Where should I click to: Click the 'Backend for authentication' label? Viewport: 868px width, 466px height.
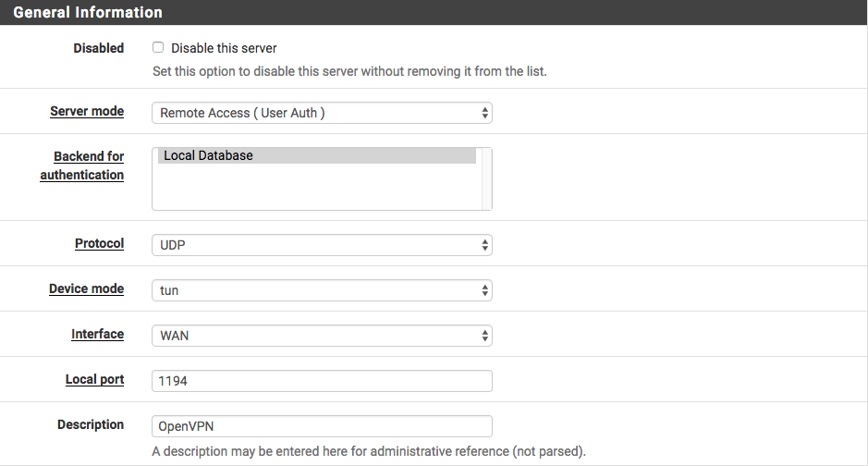point(82,166)
